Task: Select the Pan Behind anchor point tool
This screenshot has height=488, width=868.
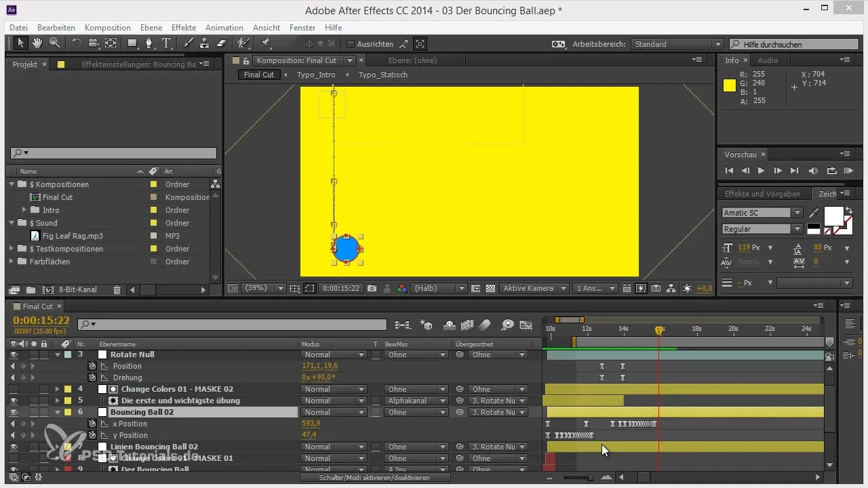Action: click(x=111, y=43)
